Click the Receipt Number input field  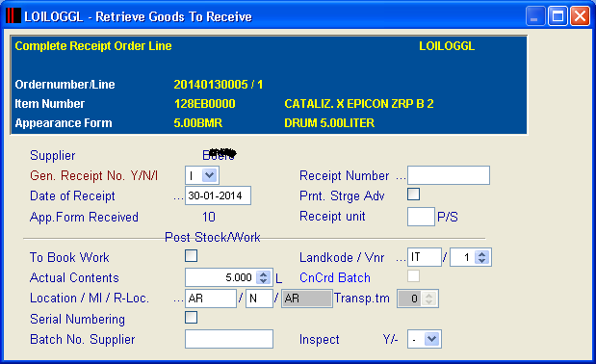coord(449,175)
